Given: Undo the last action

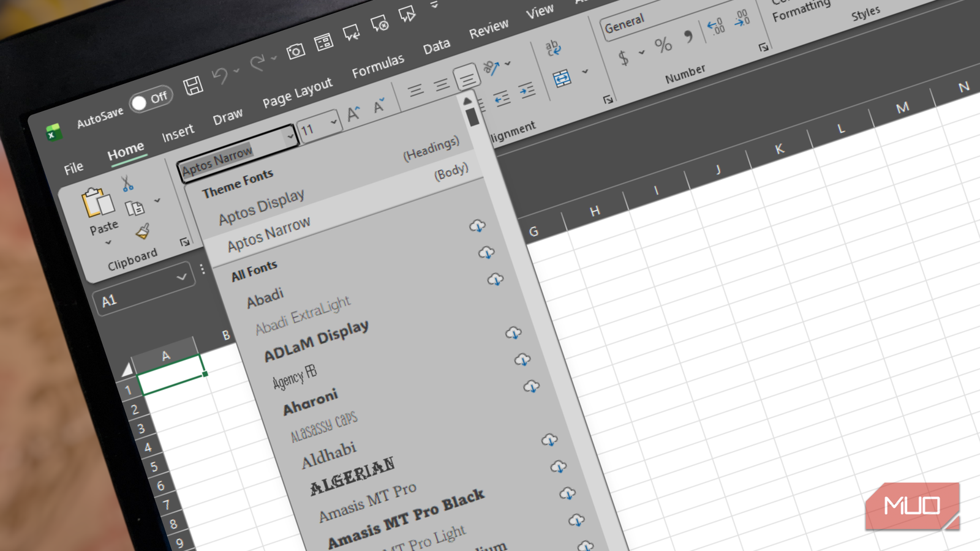Looking at the screenshot, I should coord(220,77).
